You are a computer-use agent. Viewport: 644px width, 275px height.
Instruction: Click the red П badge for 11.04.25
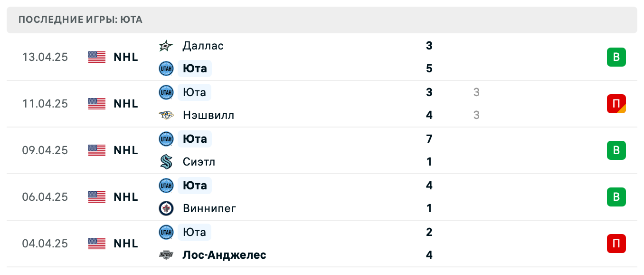pos(616,104)
